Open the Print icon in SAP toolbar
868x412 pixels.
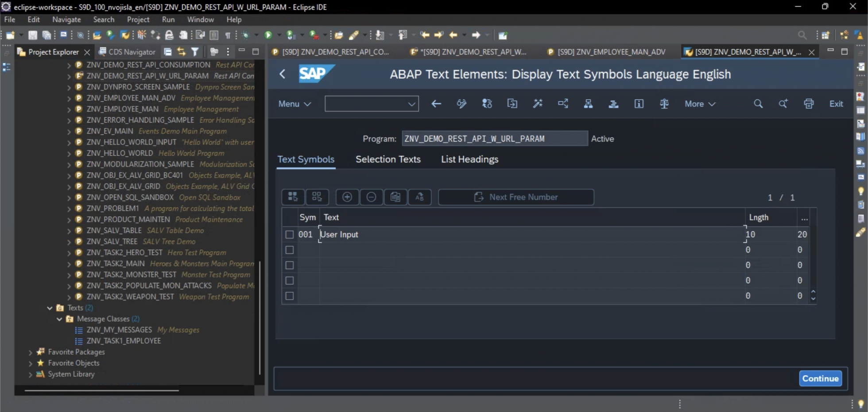[x=809, y=104]
